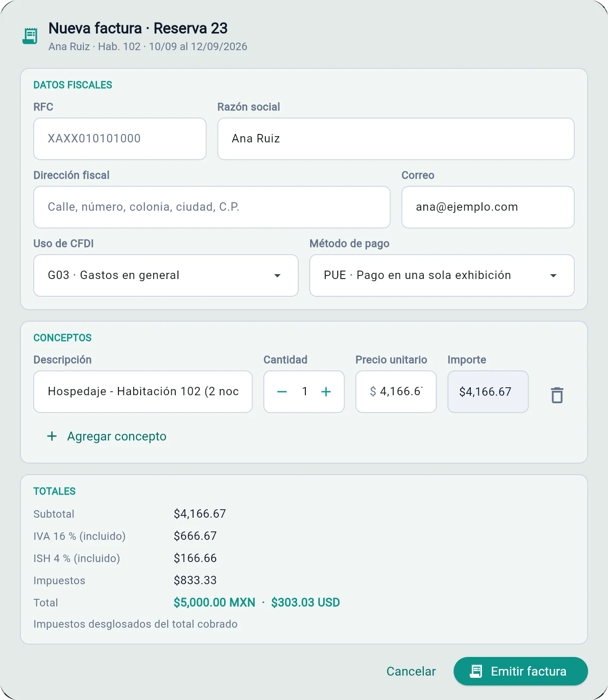Image resolution: width=608 pixels, height=700 pixels.
Task: Click the DATOS FISCALES section heading
Action: 73,85
